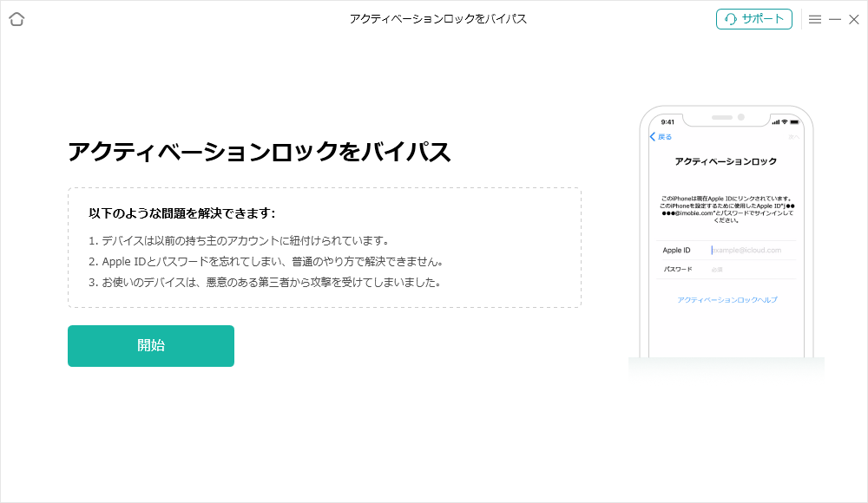This screenshot has height=503, width=868.
Task: Minimize the application window
Action: click(835, 19)
